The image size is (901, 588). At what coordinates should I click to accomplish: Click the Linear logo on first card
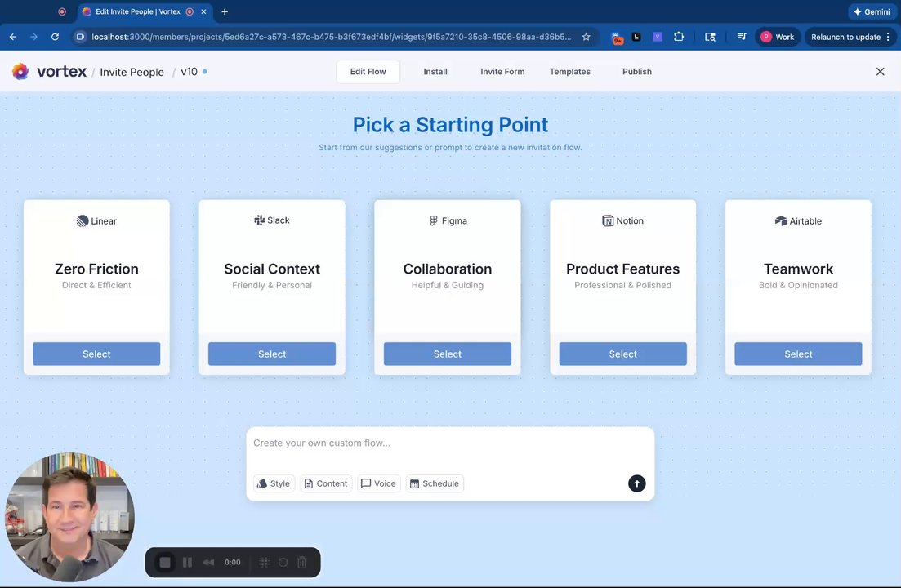83,221
